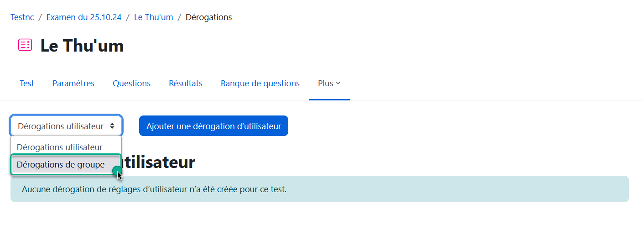Select the Dérogations de groupe option

pos(61,165)
